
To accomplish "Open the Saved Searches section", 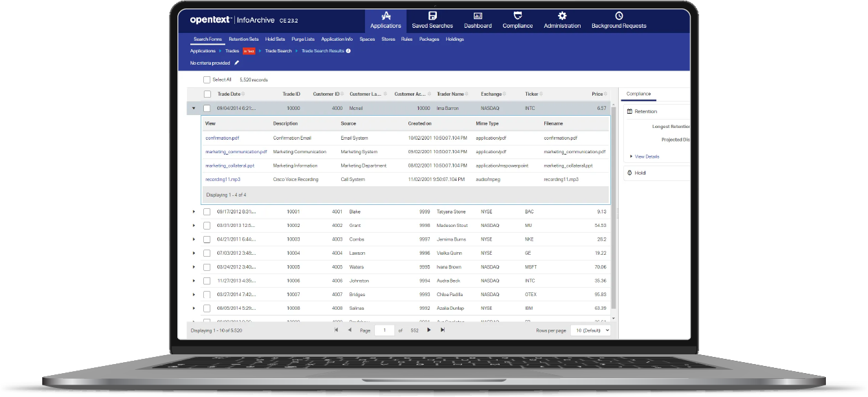I will 431,20.
